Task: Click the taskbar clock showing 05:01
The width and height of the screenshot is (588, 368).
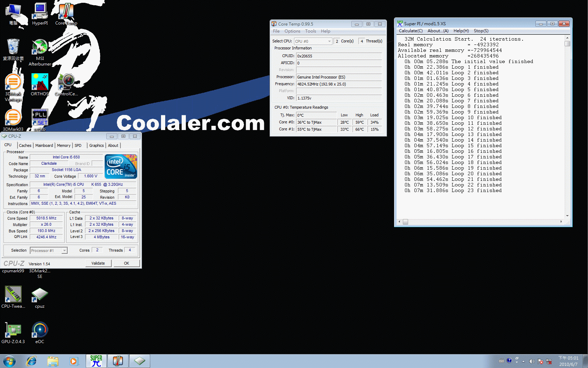Action: pos(568,361)
